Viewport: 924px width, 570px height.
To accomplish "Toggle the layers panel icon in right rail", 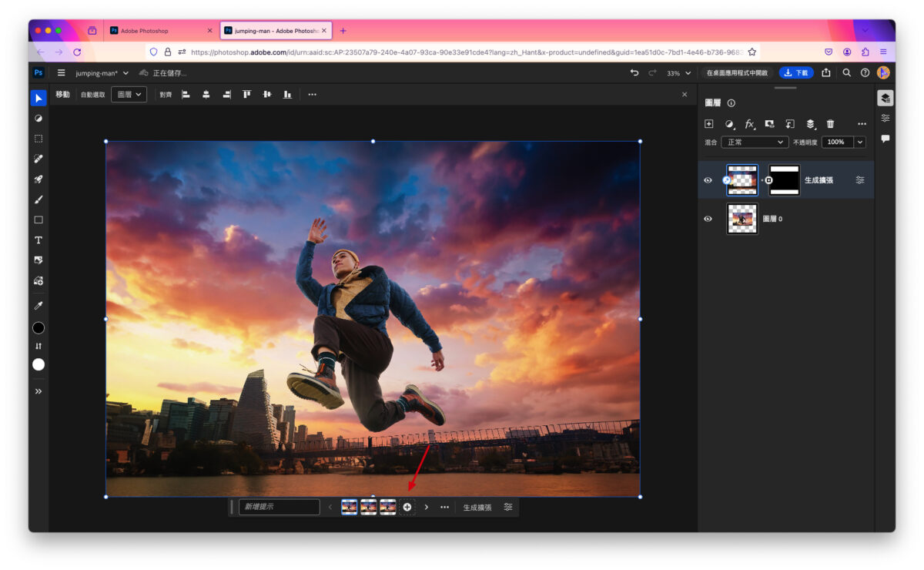I will click(x=885, y=98).
